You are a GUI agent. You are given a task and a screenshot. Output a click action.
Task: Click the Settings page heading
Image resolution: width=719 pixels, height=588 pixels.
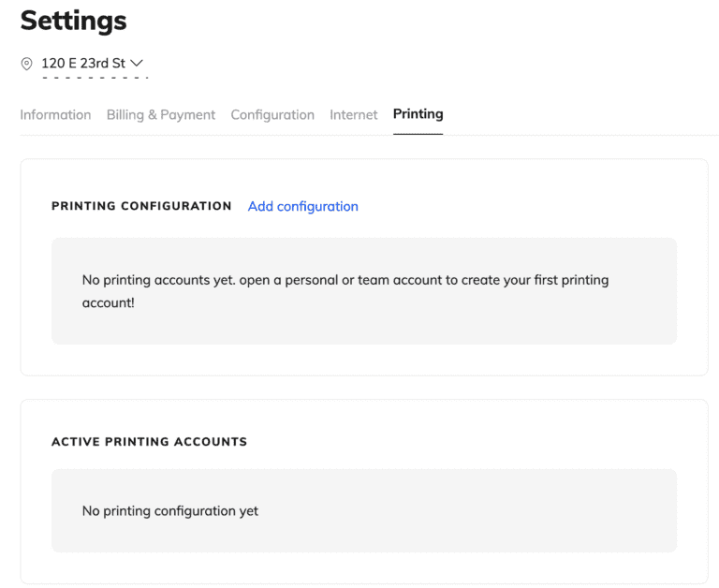coord(73,21)
